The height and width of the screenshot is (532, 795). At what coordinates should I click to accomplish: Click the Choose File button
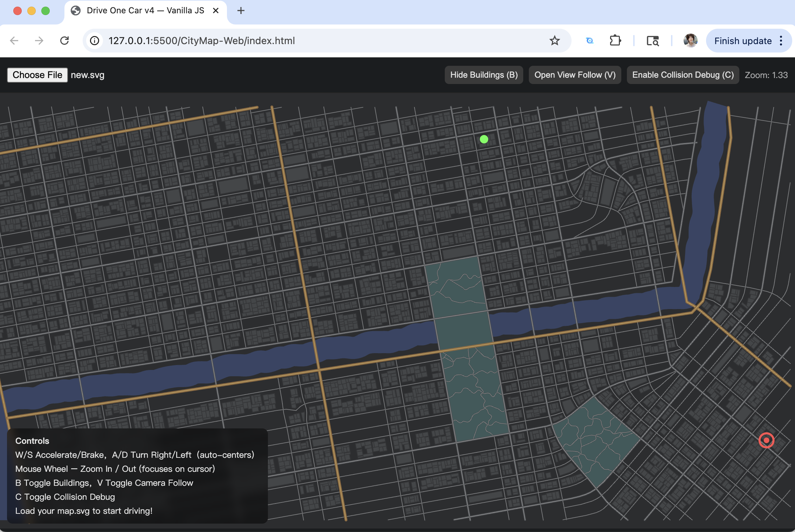(x=37, y=75)
